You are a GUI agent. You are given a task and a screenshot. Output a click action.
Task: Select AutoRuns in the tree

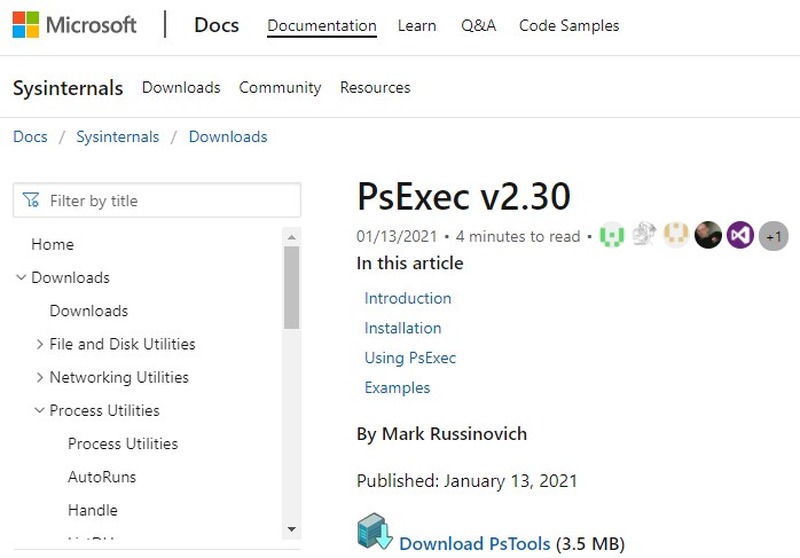pos(102,477)
